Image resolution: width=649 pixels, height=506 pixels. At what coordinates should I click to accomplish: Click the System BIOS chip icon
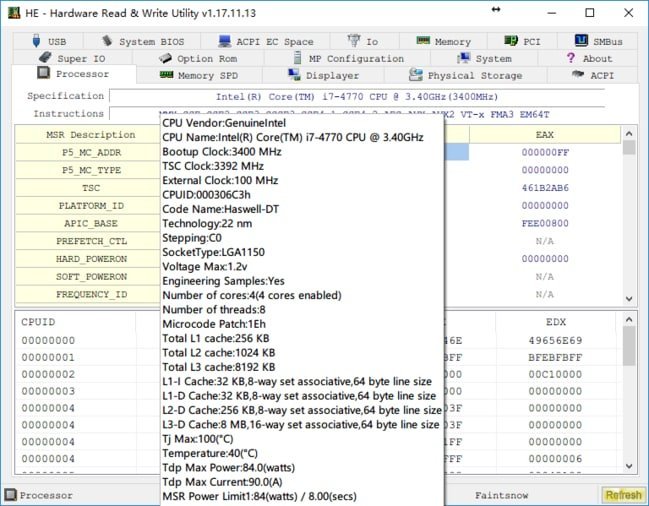point(108,42)
